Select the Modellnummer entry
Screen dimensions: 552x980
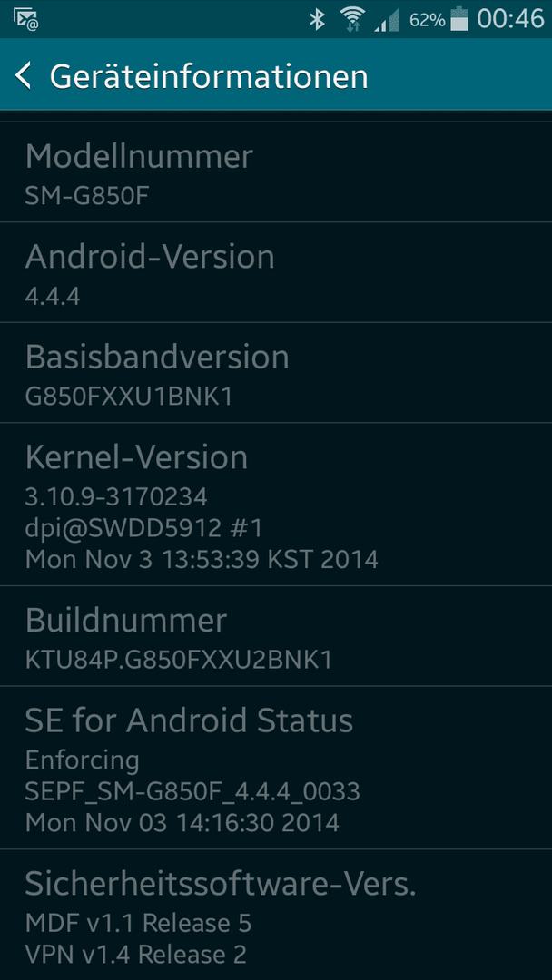[x=276, y=171]
